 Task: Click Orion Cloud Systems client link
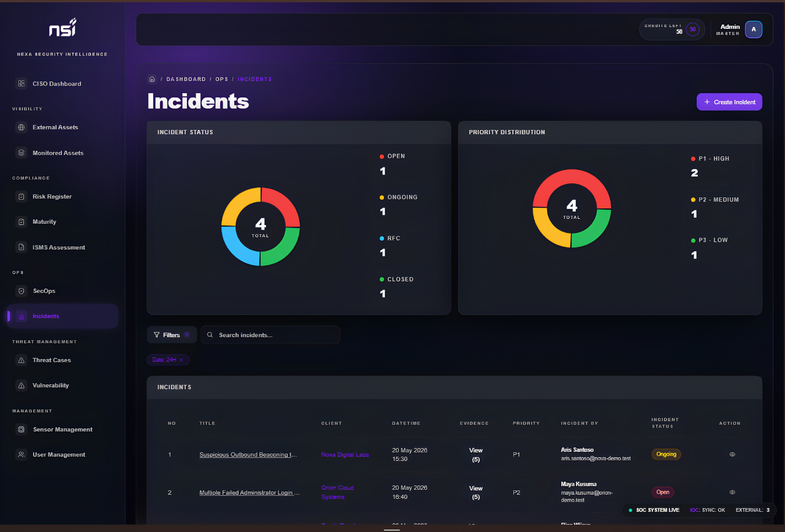(x=338, y=492)
